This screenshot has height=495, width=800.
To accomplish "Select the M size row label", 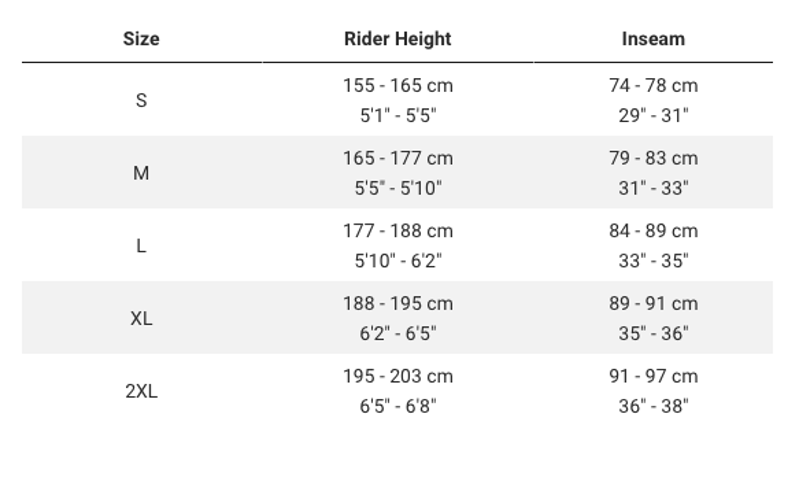I will tap(141, 173).
